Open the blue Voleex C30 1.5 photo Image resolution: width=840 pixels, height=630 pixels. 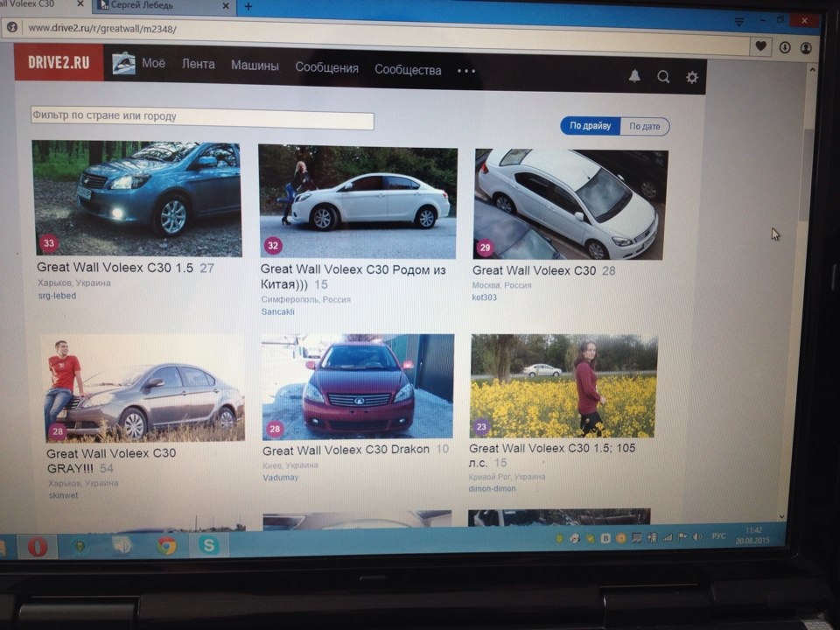point(136,199)
